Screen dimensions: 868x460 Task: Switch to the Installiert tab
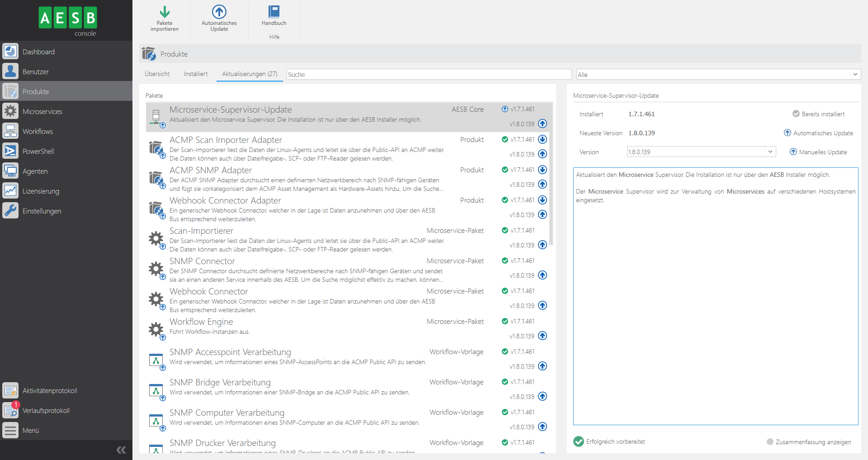(x=195, y=74)
